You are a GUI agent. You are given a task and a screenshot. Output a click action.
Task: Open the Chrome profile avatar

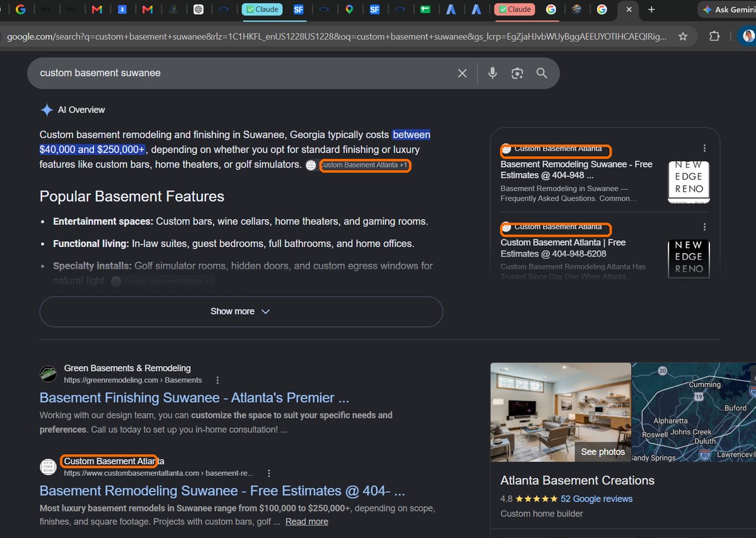pos(748,37)
